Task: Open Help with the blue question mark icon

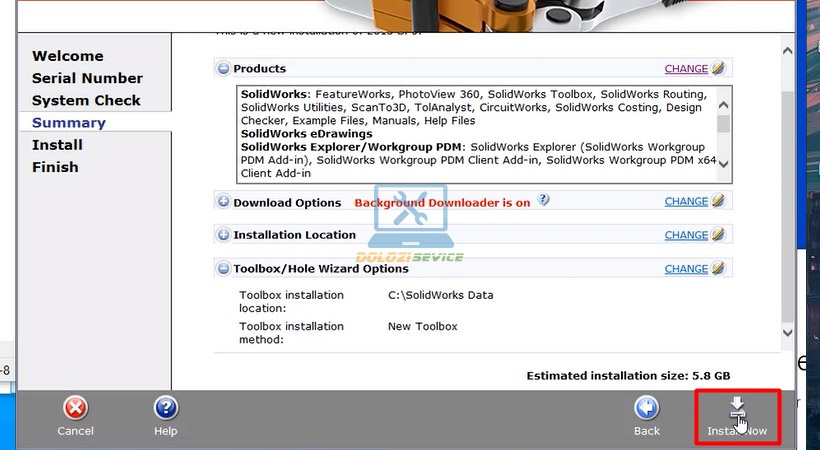Action: (x=166, y=408)
